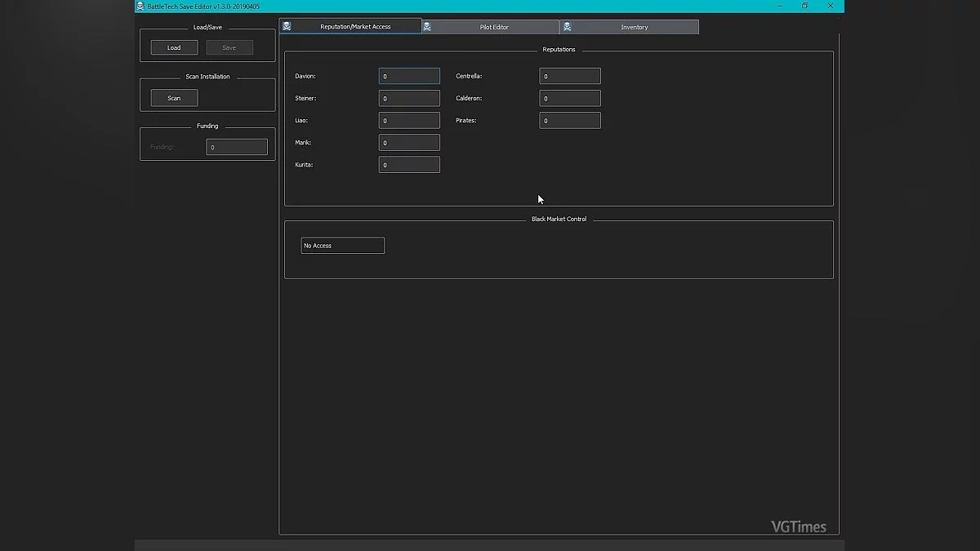Click the BattleTech Save Editor title bar icon
The width and height of the screenshot is (980, 551).
pyautogui.click(x=140, y=7)
